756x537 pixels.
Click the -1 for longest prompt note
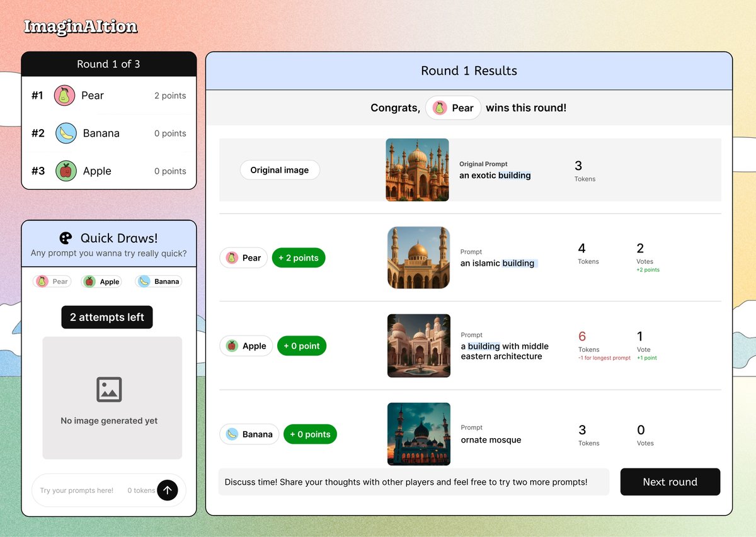tap(604, 358)
